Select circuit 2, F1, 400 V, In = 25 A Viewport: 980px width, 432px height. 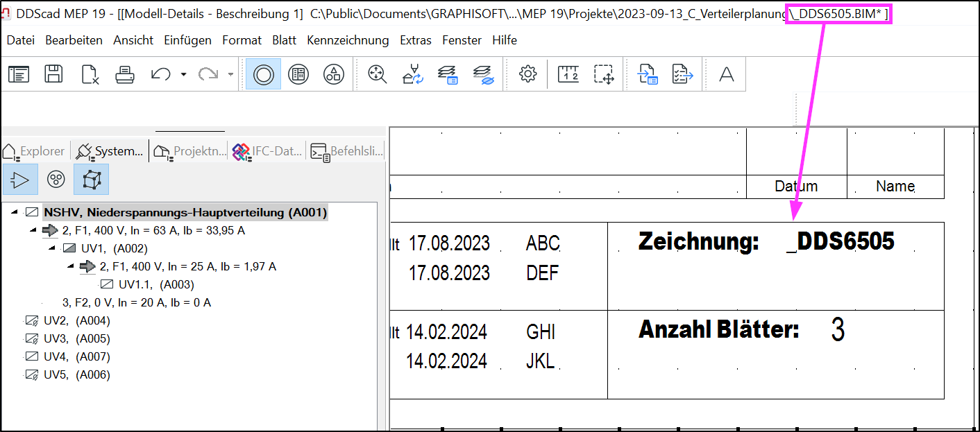click(x=188, y=266)
